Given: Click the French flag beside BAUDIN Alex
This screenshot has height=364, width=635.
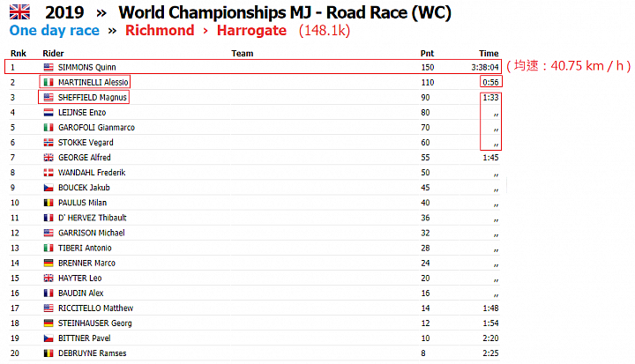Looking at the screenshot, I should pyautogui.click(x=49, y=293).
